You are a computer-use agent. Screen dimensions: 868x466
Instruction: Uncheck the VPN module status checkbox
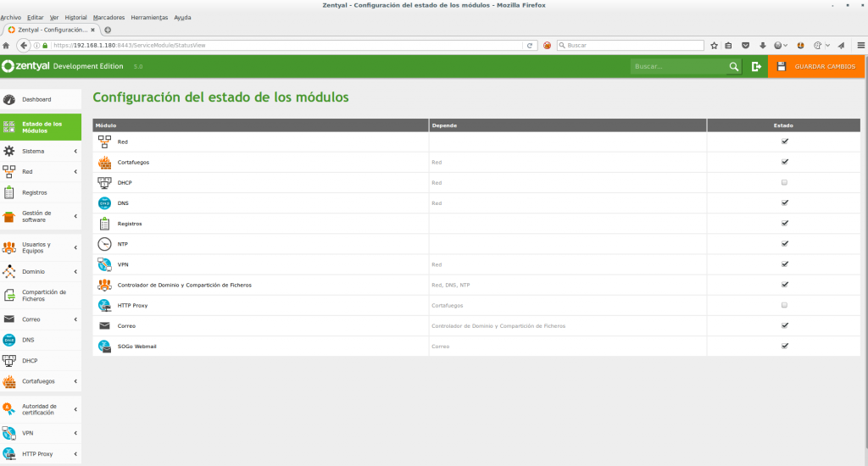[x=784, y=264]
